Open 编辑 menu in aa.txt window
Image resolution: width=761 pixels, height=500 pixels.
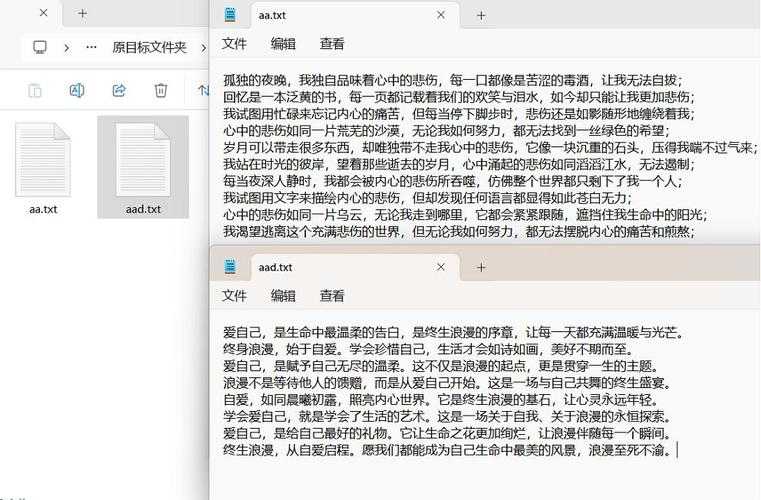pos(283,44)
